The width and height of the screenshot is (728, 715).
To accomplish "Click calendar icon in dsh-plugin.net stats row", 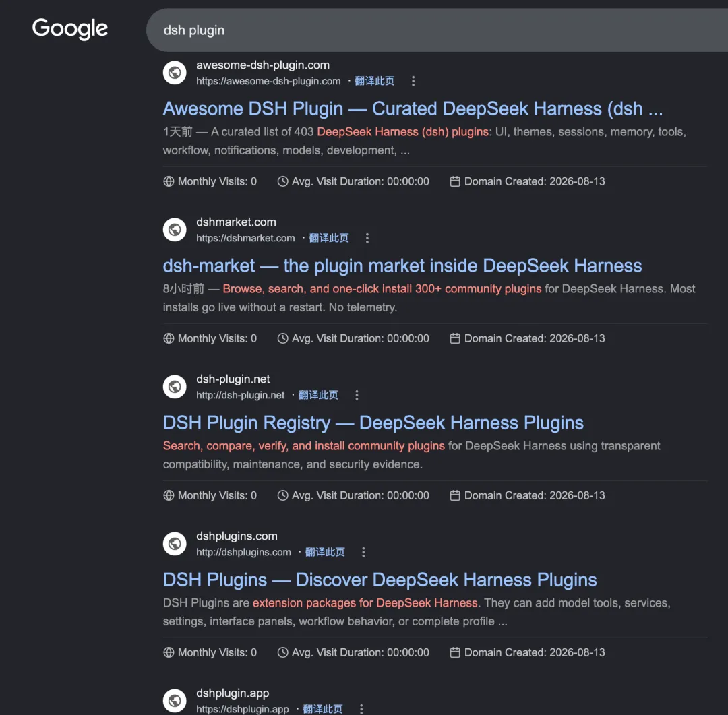I will point(455,495).
